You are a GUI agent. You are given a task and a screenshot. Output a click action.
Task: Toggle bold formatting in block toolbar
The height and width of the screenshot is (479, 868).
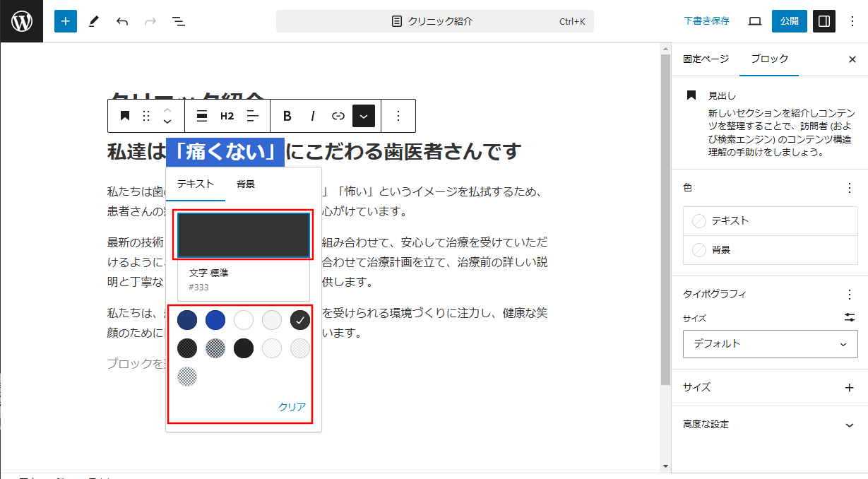(287, 116)
